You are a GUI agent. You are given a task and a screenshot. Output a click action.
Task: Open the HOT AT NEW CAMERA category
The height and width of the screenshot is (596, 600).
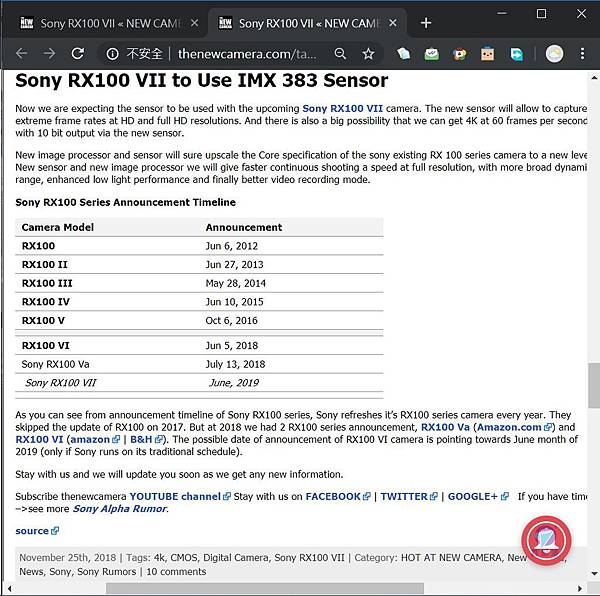[451, 557]
